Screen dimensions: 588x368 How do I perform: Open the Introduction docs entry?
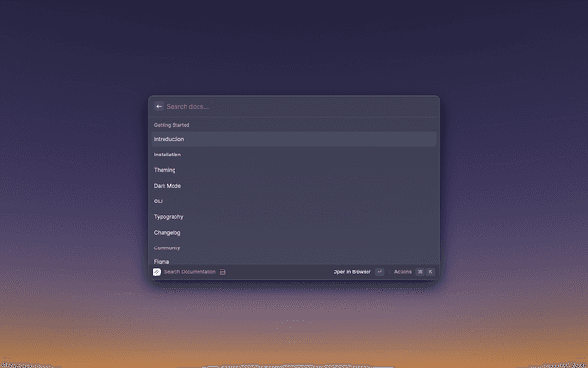coord(169,139)
